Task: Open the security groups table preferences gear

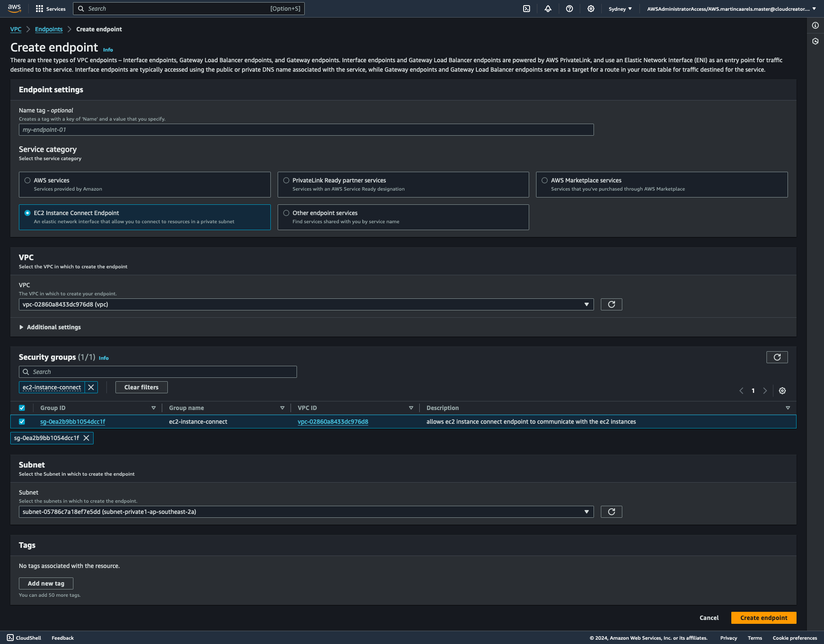Action: click(x=782, y=391)
